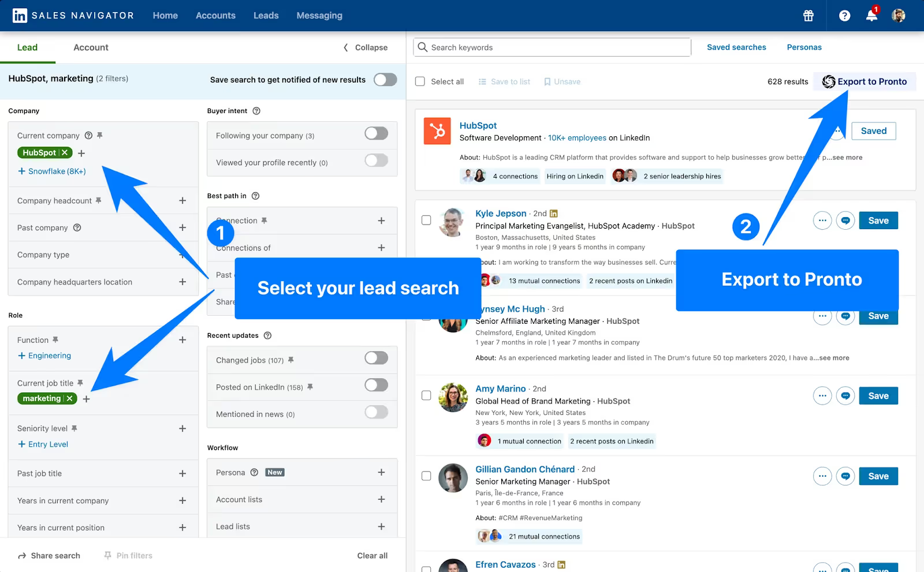Open the Past company help icon
Screen dimensions: 924x572
pyautogui.click(x=77, y=227)
